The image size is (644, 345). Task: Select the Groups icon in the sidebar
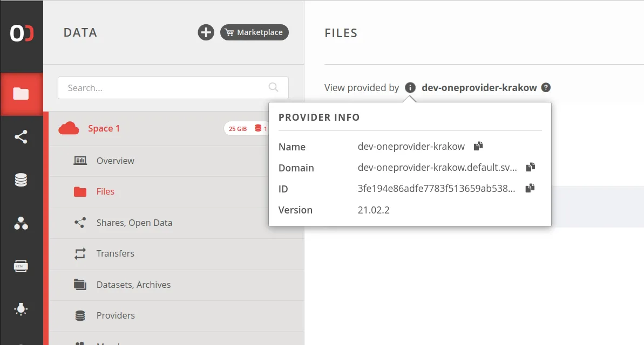pos(22,223)
